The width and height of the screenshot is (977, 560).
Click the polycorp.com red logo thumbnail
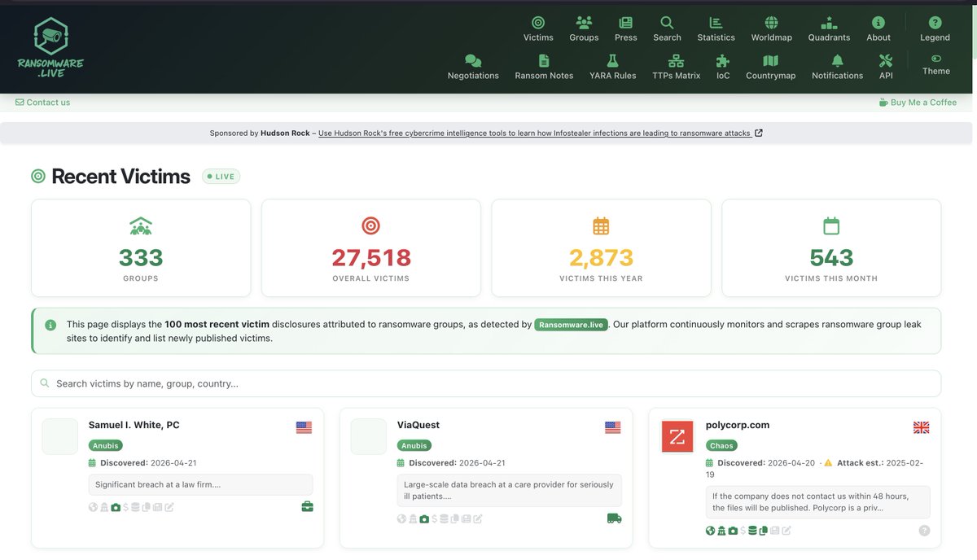(x=677, y=436)
